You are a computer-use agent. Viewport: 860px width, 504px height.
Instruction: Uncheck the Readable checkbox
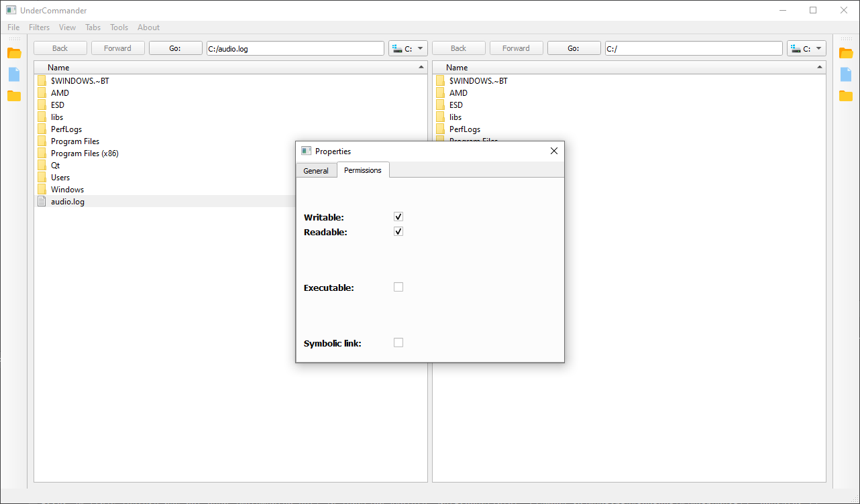pyautogui.click(x=398, y=232)
